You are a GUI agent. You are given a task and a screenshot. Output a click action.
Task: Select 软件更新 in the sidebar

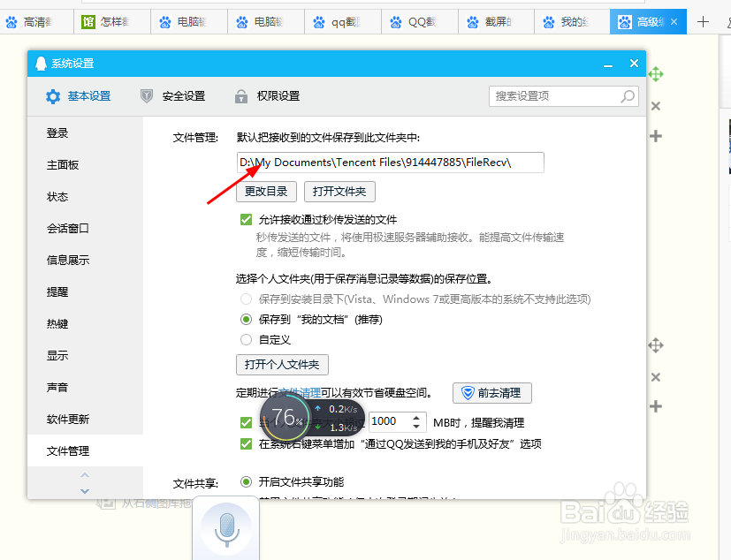click(86, 419)
